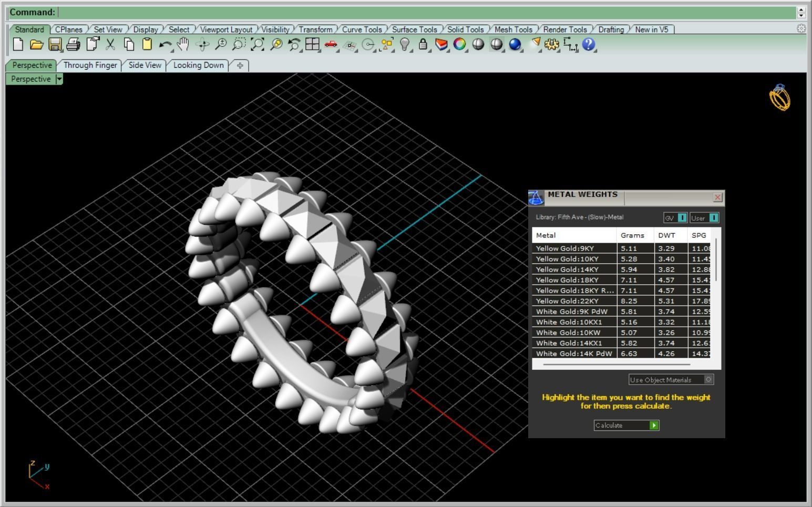Open the New in V5 toolbar tab
812x507 pixels.
[651, 29]
